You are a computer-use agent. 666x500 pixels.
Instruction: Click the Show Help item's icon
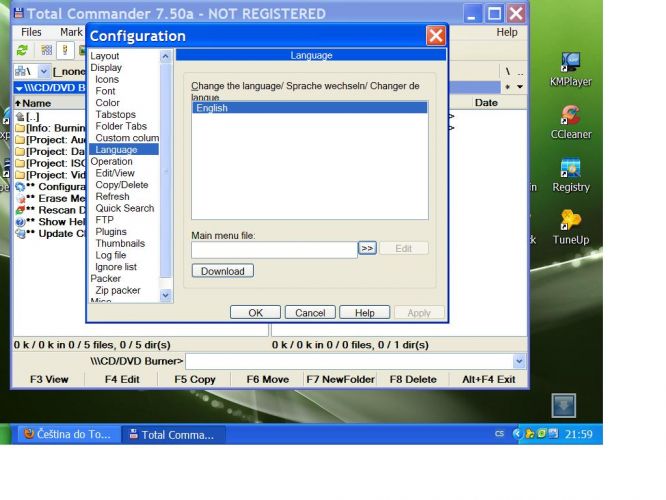[x=20, y=222]
